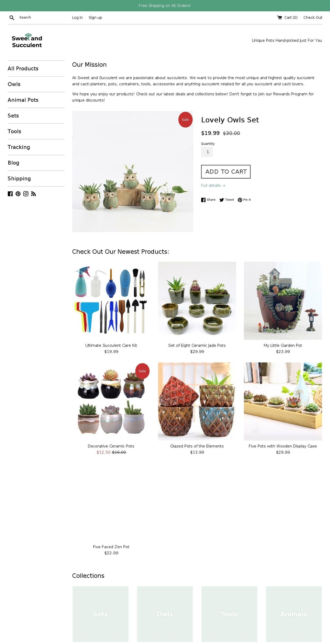Tweet the Lovely Owls Set product
The image size is (330, 644).
click(227, 200)
